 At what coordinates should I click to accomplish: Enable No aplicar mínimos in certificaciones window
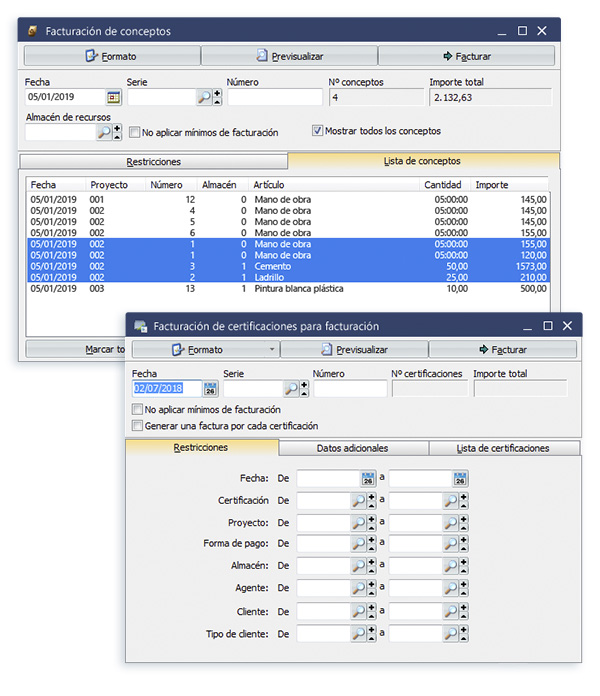point(137,409)
